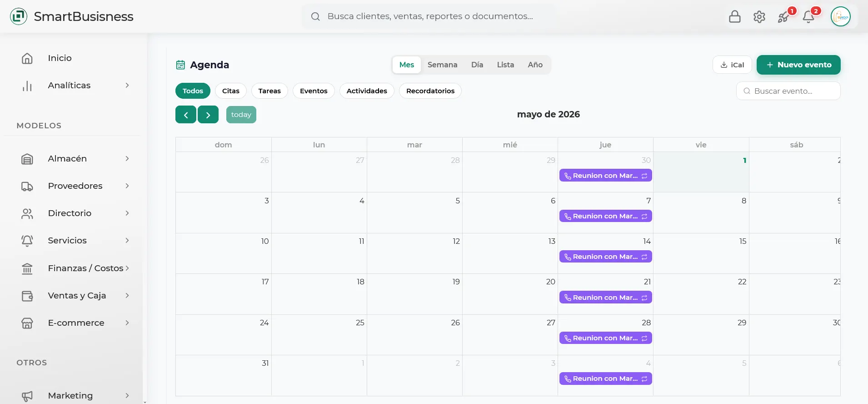Download calendar with iCal button

click(x=732, y=65)
